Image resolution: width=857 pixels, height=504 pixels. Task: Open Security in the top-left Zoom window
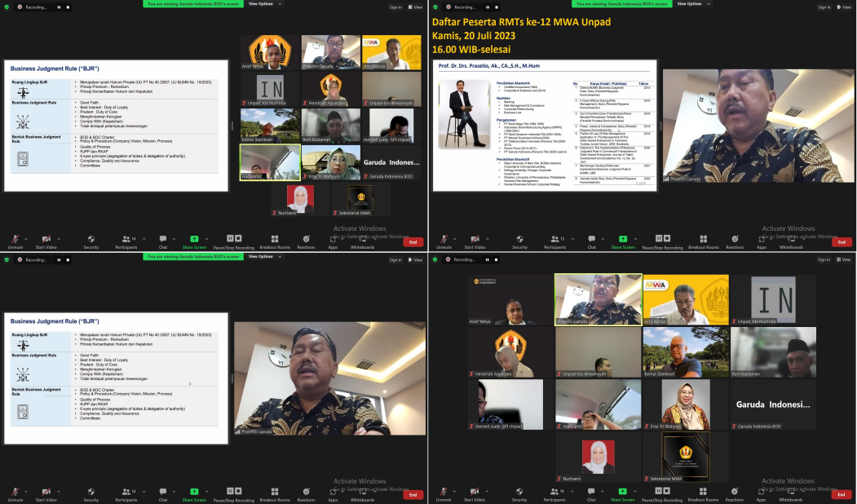91,241
